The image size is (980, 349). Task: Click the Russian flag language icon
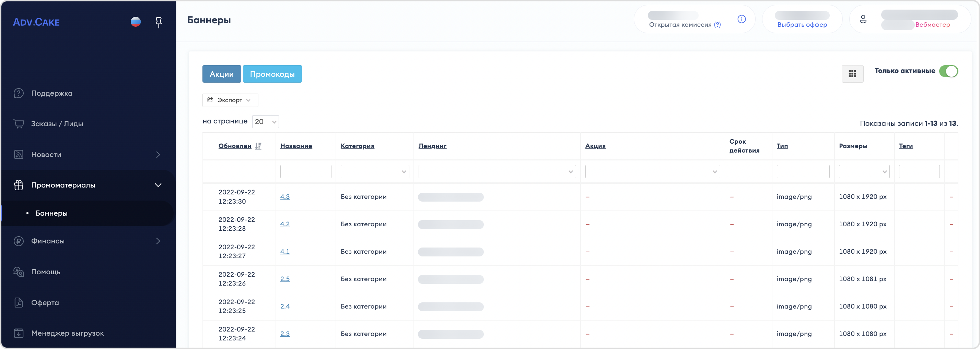pyautogui.click(x=136, y=22)
